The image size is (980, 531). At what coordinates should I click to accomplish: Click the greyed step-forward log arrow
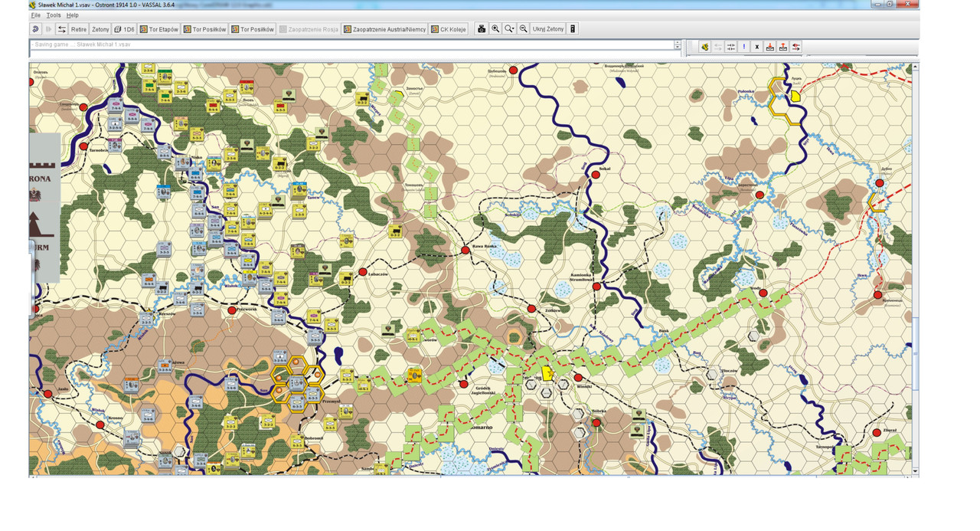pos(49,29)
